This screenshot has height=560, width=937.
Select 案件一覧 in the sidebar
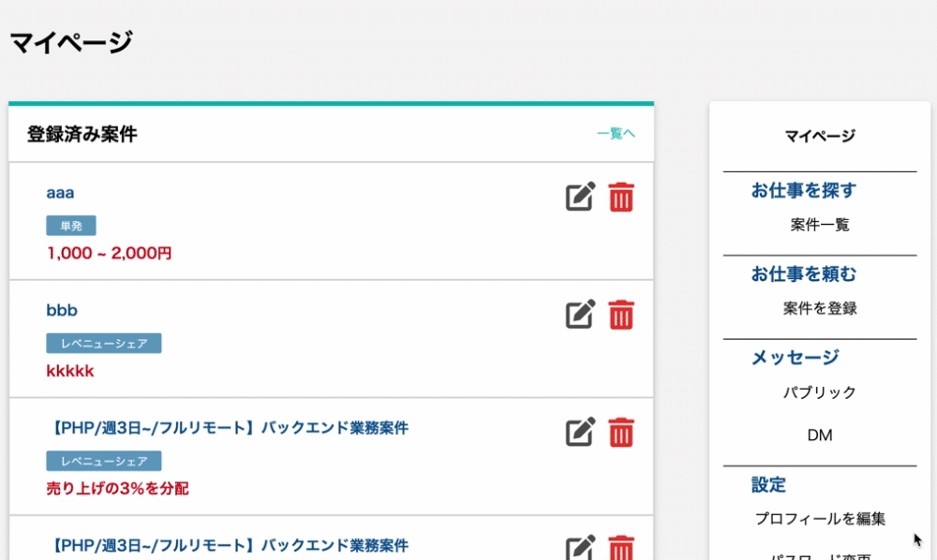click(x=820, y=225)
